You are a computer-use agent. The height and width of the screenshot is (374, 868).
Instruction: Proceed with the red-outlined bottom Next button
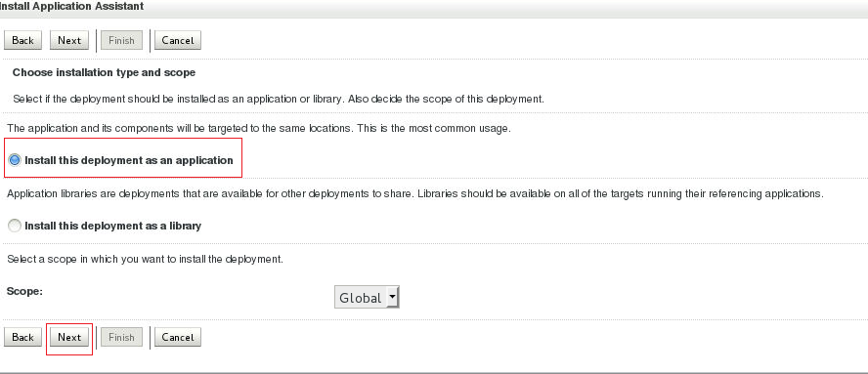pos(69,337)
